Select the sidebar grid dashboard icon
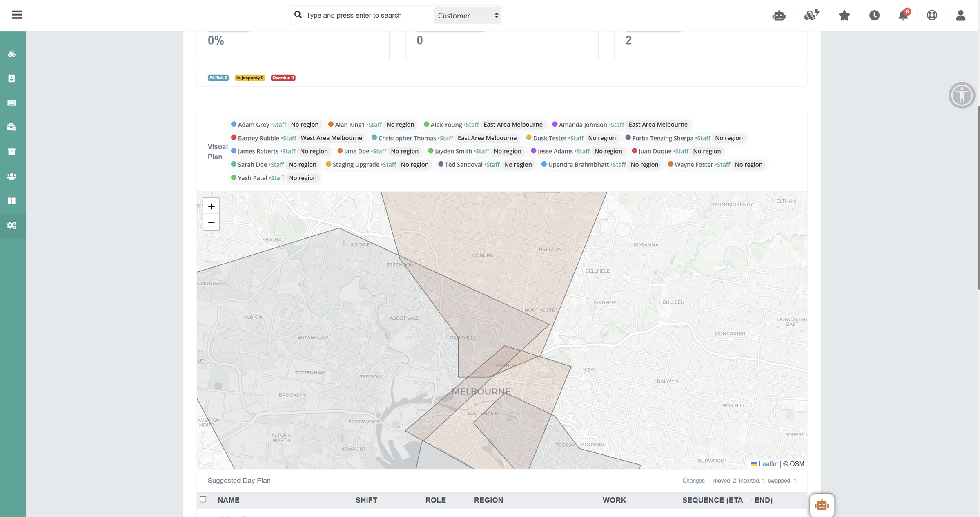The height and width of the screenshot is (517, 980). tap(11, 201)
